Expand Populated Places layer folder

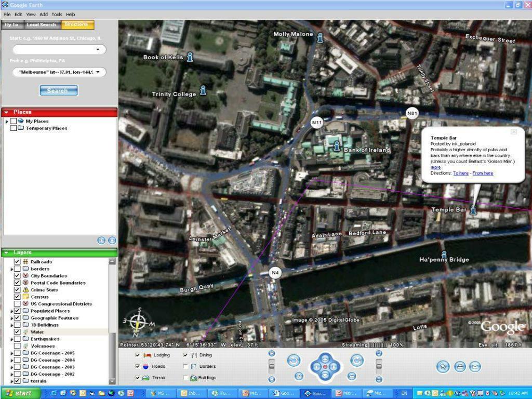[x=11, y=311]
